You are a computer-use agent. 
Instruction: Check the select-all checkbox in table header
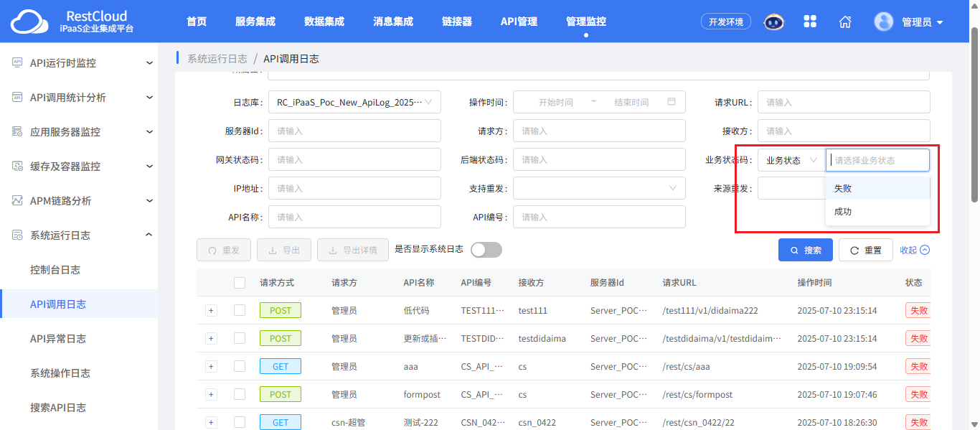point(240,283)
